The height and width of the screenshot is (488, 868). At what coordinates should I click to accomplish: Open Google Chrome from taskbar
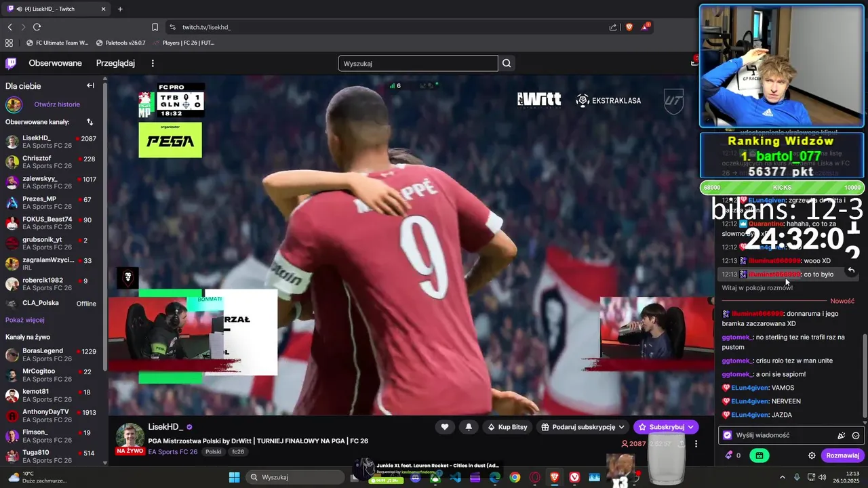[x=515, y=477]
